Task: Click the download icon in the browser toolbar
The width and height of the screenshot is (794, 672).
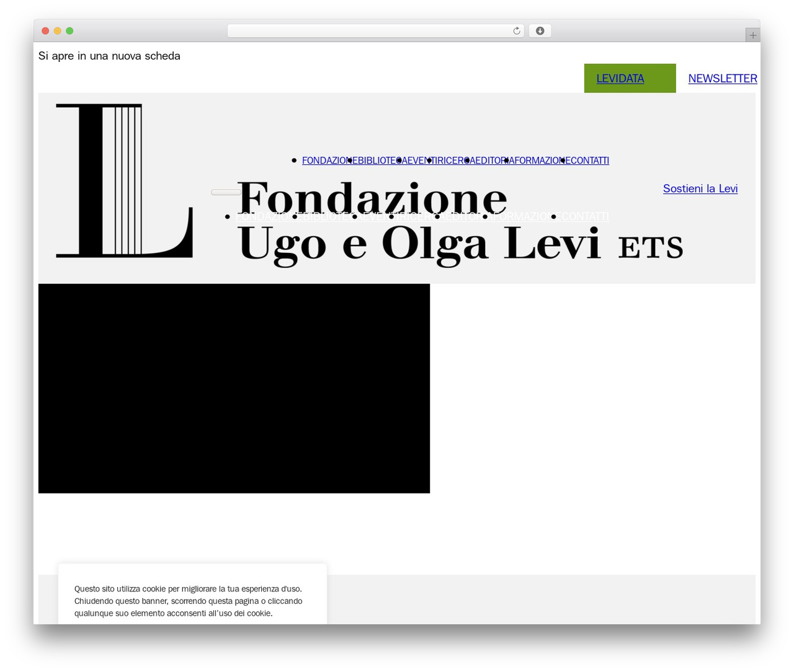Action: click(540, 31)
